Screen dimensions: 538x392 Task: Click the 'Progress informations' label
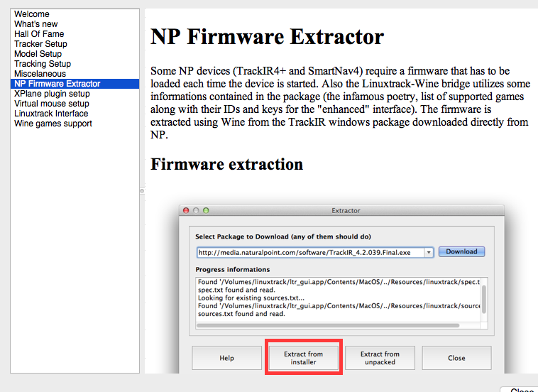pos(233,270)
